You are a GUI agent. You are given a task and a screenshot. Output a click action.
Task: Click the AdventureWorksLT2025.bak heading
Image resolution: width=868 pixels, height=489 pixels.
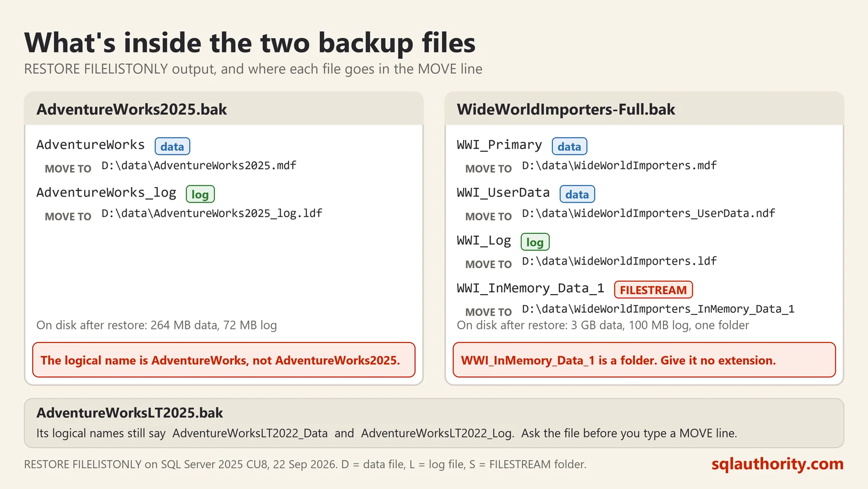(129, 413)
